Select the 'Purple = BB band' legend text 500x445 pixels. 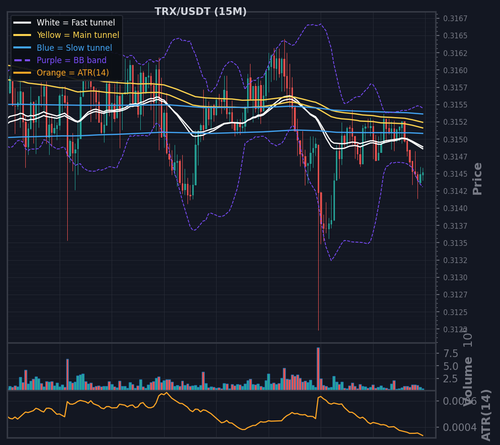(x=71, y=60)
